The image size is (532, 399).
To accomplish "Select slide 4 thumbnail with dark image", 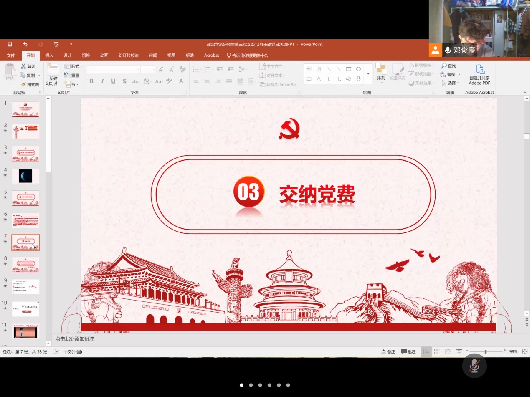I will point(25,176).
